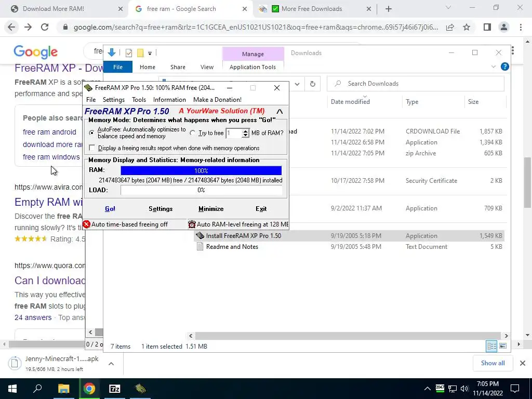Image resolution: width=532 pixels, height=399 pixels.
Task: Open the notification center icon
Action: (515, 389)
